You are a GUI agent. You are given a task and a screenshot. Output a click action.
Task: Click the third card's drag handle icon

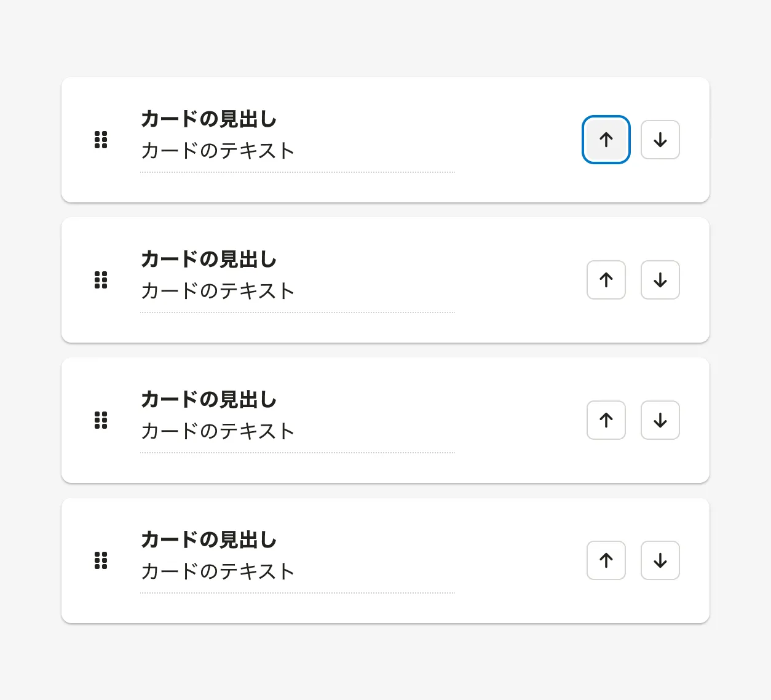pyautogui.click(x=101, y=420)
